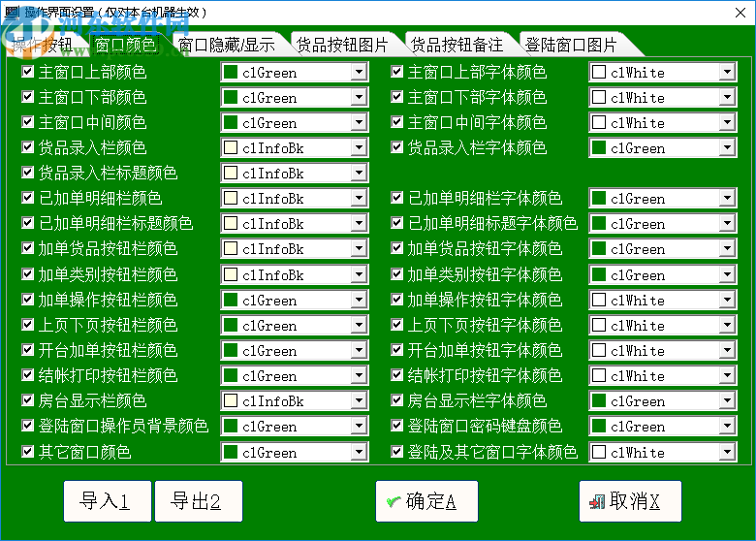Image resolution: width=756 pixels, height=541 pixels.
Task: Expand 房台显示栏字体颜色 dropdown arrow
Action: [727, 400]
